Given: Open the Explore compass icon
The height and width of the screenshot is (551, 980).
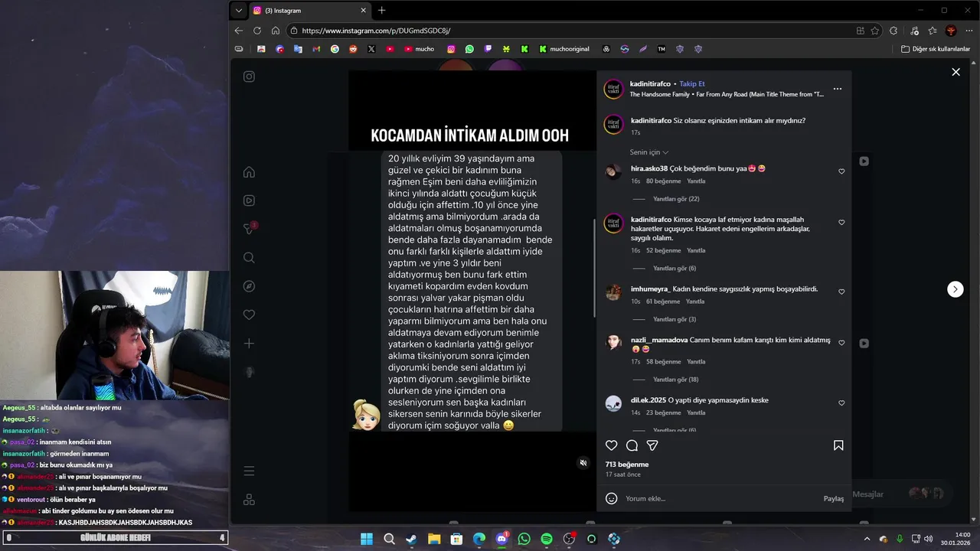Looking at the screenshot, I should point(249,286).
